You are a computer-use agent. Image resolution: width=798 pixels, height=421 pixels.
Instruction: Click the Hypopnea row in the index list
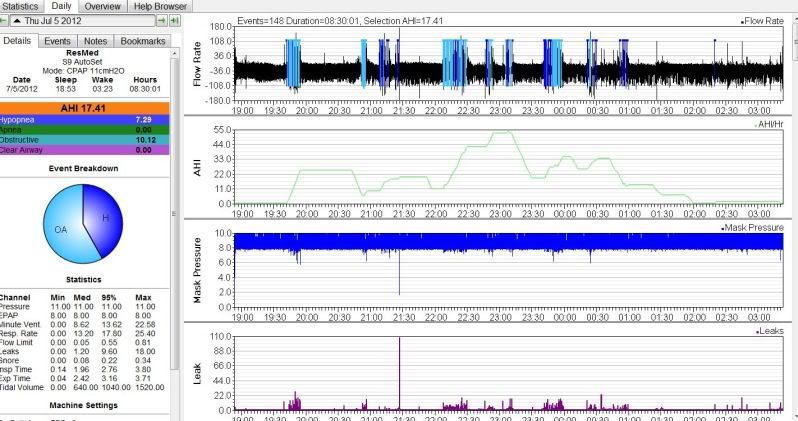pyautogui.click(x=84, y=120)
